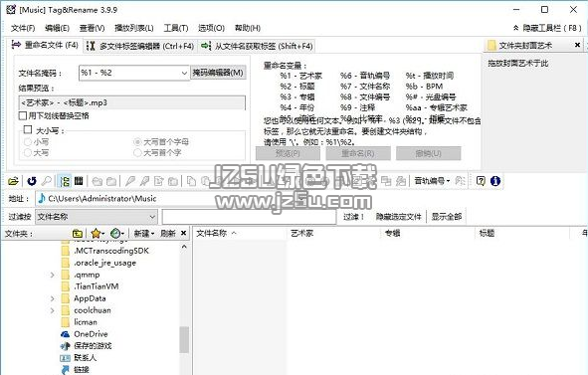
Task: Select the 大写首个字母 radio button
Action: click(137, 142)
